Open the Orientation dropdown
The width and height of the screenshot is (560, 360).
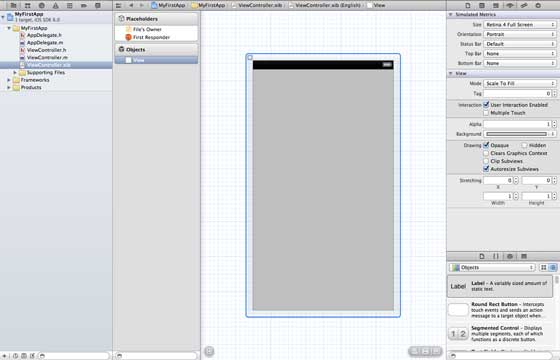pos(520,34)
